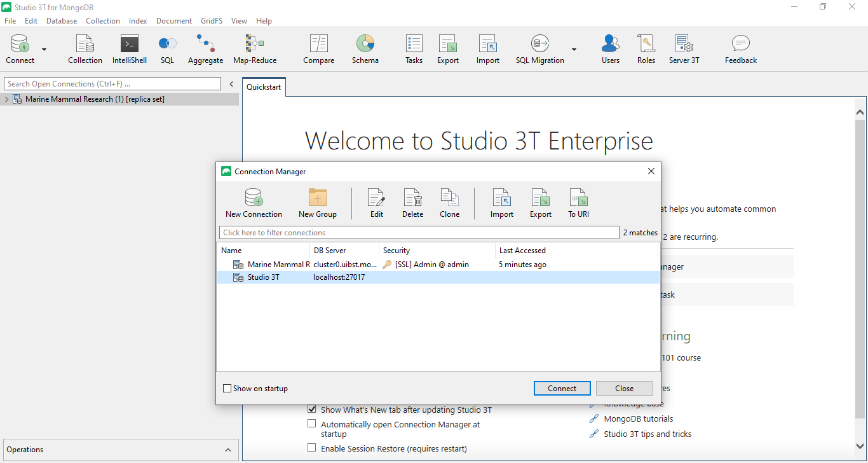This screenshot has height=463, width=868.
Task: Open the IntelliShell tool
Action: tap(129, 48)
